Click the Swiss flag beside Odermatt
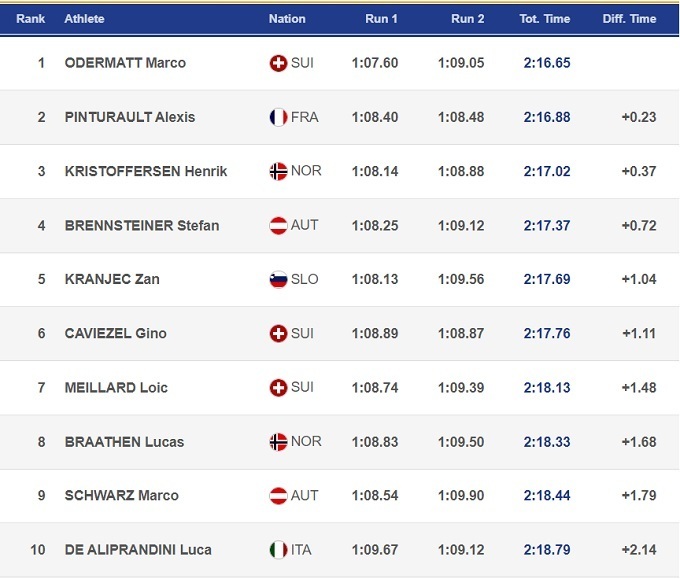Screen dimensions: 680x579 pyautogui.click(x=278, y=63)
